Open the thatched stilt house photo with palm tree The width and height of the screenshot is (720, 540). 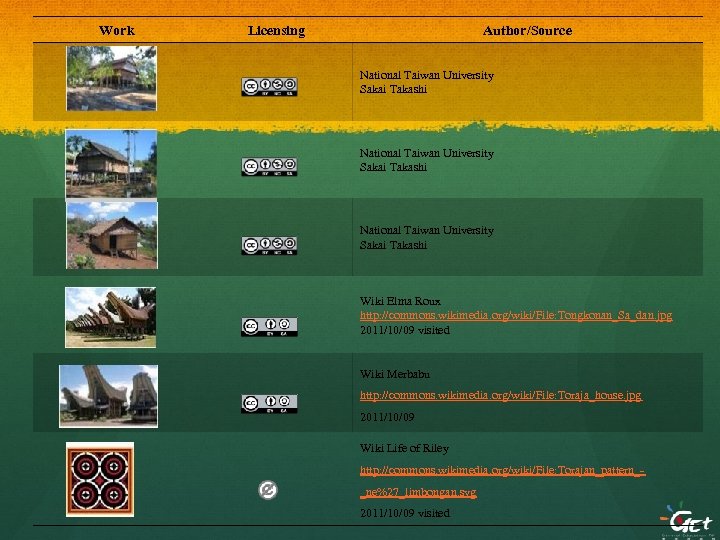112,163
